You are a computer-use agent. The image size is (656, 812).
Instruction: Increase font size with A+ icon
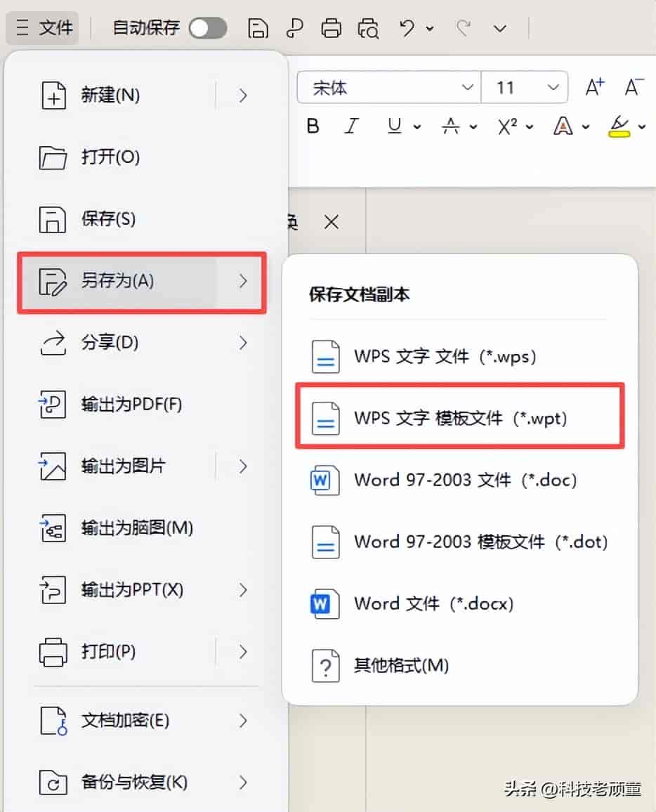(x=595, y=87)
